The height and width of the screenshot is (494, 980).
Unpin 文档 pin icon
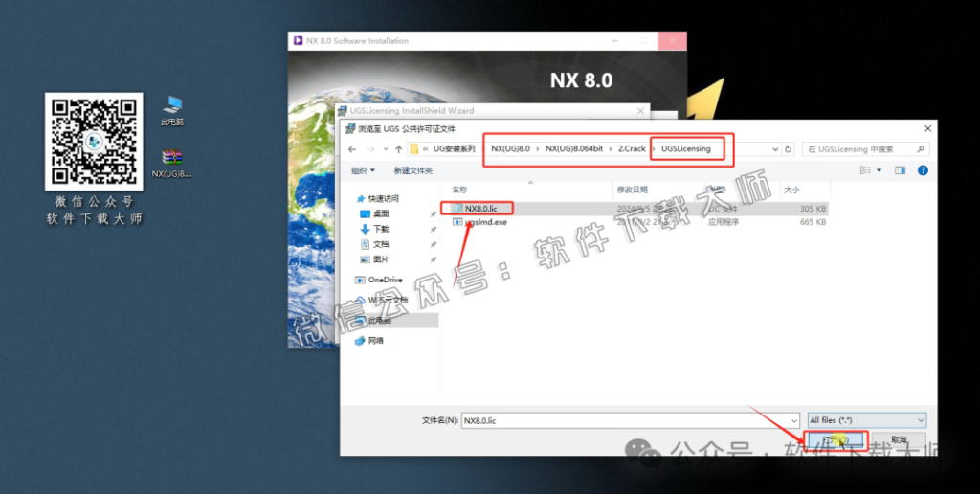[x=434, y=244]
